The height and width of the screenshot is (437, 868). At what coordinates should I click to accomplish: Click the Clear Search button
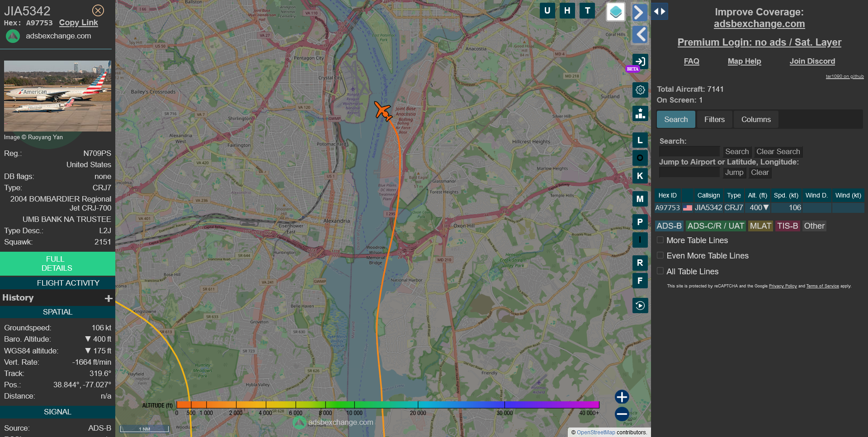(778, 152)
